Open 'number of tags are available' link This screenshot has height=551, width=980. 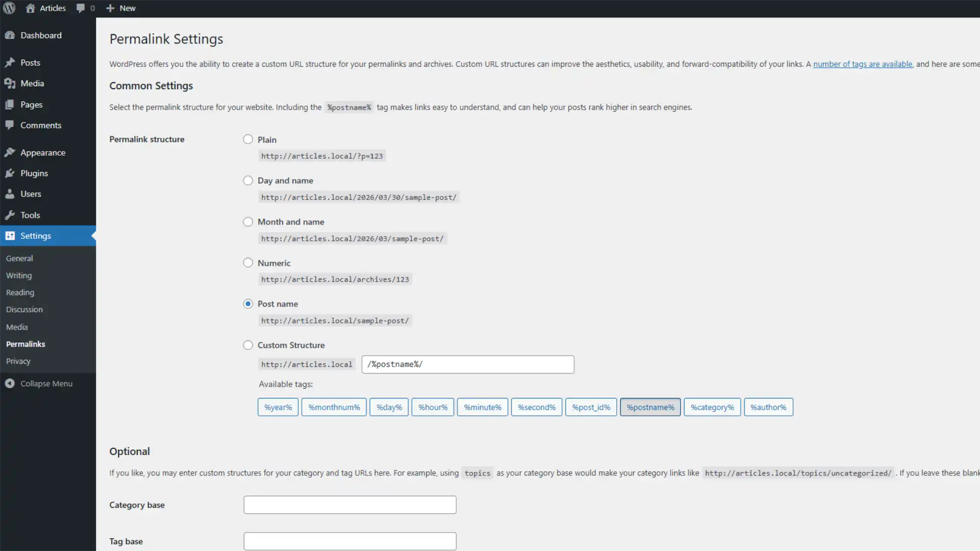(863, 64)
